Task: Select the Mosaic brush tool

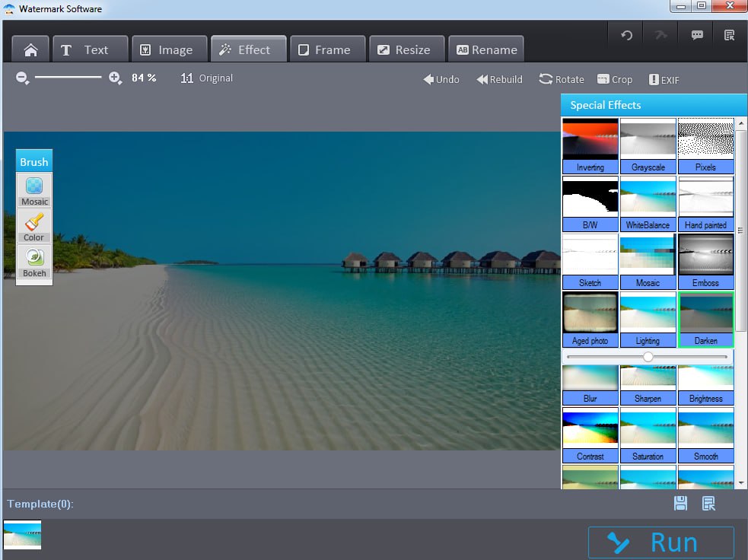Action: pos(34,189)
